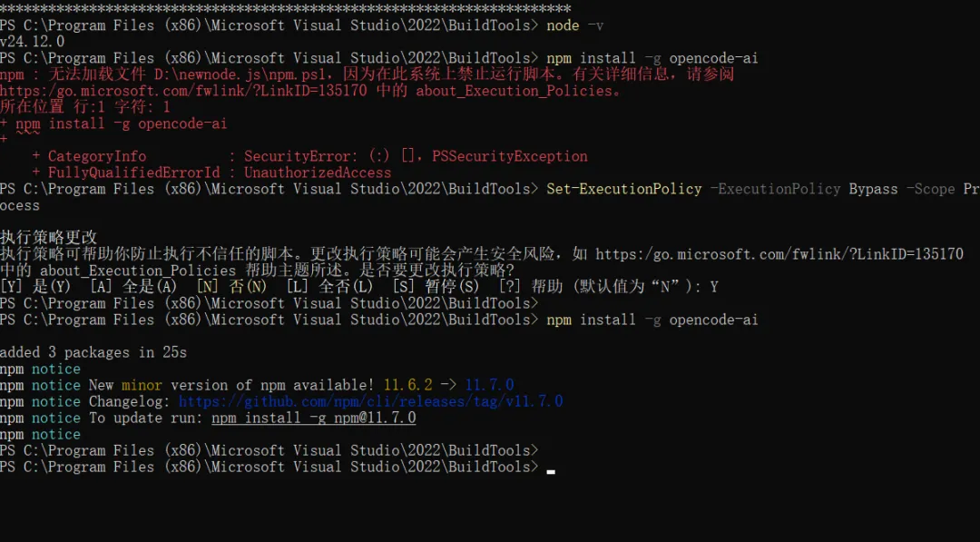Click the [N] 否(N) option text
Viewport: 980px width, 542px height.
point(231,287)
